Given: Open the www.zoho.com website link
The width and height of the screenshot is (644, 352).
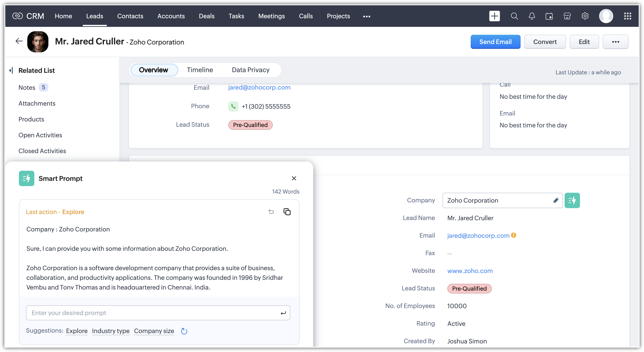Looking at the screenshot, I should click(x=470, y=271).
